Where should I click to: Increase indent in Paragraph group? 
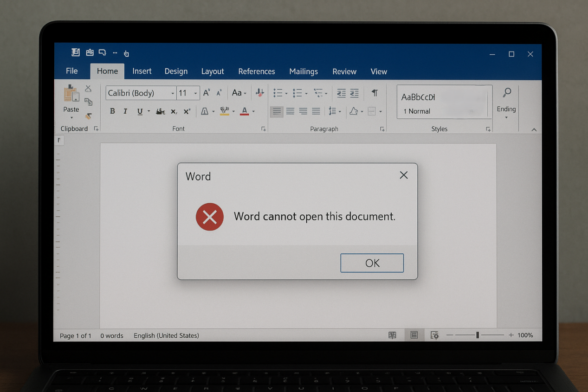(354, 93)
